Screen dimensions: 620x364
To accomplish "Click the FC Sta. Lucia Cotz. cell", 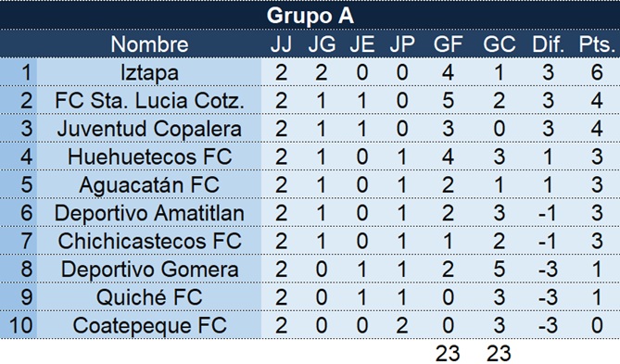I will pyautogui.click(x=149, y=100).
